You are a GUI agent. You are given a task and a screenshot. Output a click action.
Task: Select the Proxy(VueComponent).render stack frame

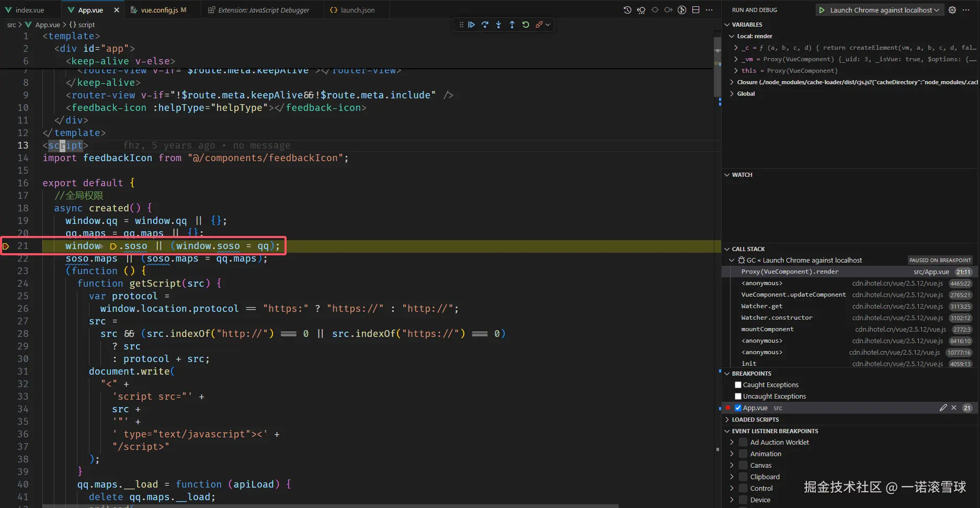(x=850, y=272)
